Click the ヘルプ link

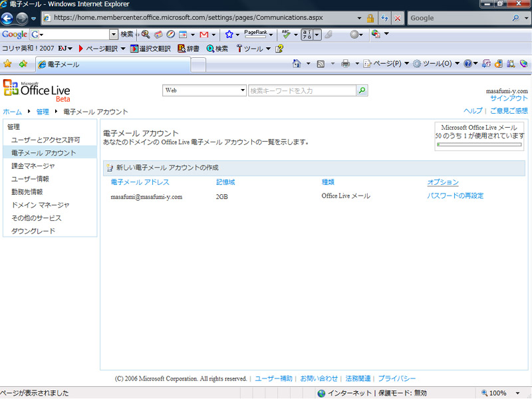473,110
